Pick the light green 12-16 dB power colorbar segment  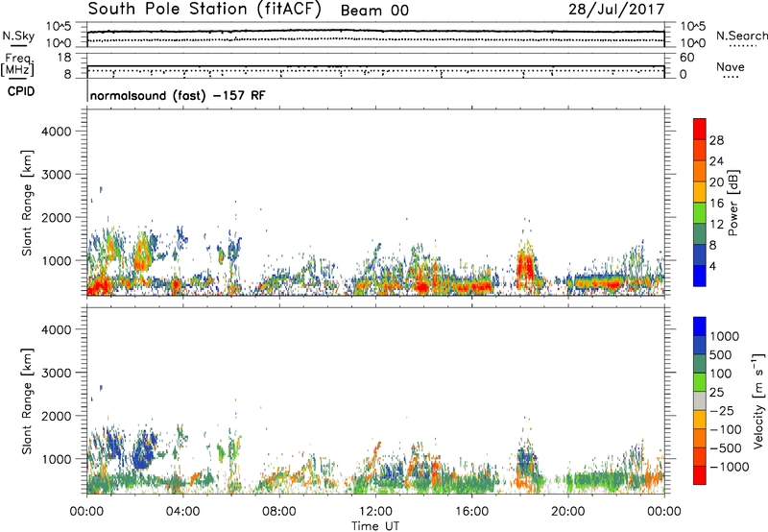click(x=700, y=213)
